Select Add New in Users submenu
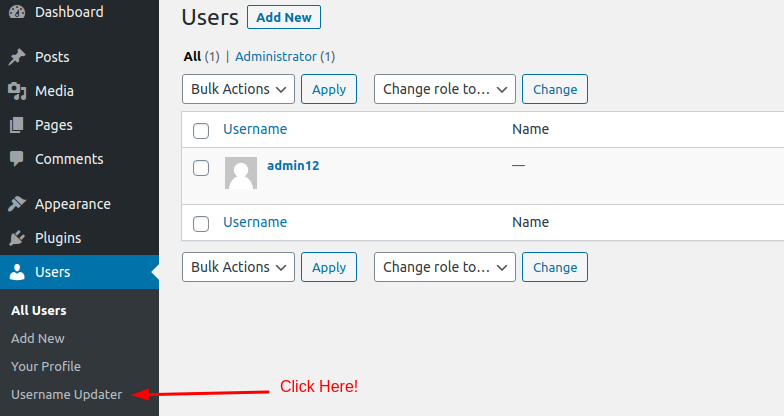The image size is (784, 416). click(x=38, y=338)
